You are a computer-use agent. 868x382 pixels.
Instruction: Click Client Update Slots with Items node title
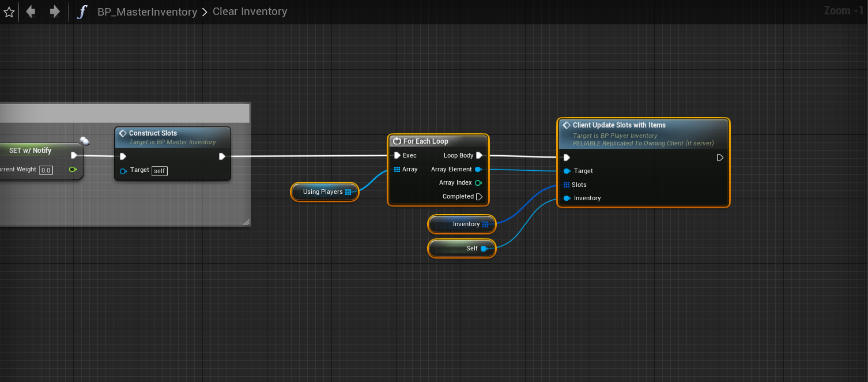pos(618,125)
